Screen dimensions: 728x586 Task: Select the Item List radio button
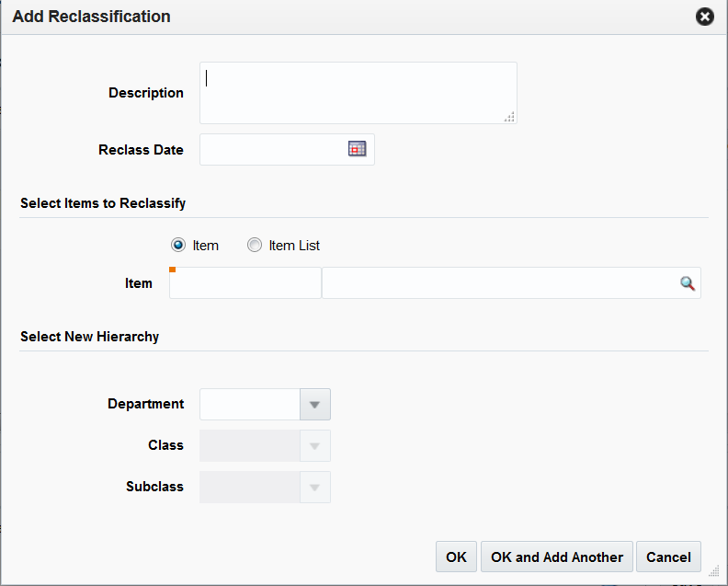pyautogui.click(x=255, y=245)
